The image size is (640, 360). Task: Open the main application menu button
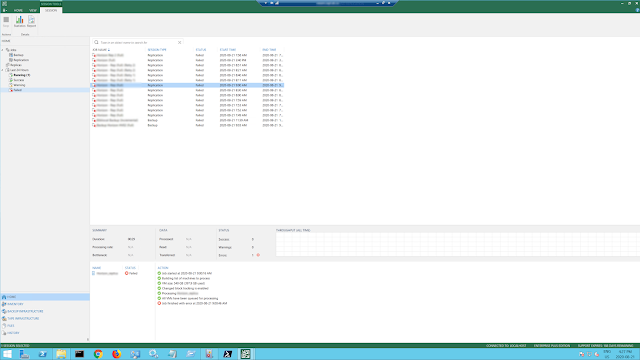[5, 10]
